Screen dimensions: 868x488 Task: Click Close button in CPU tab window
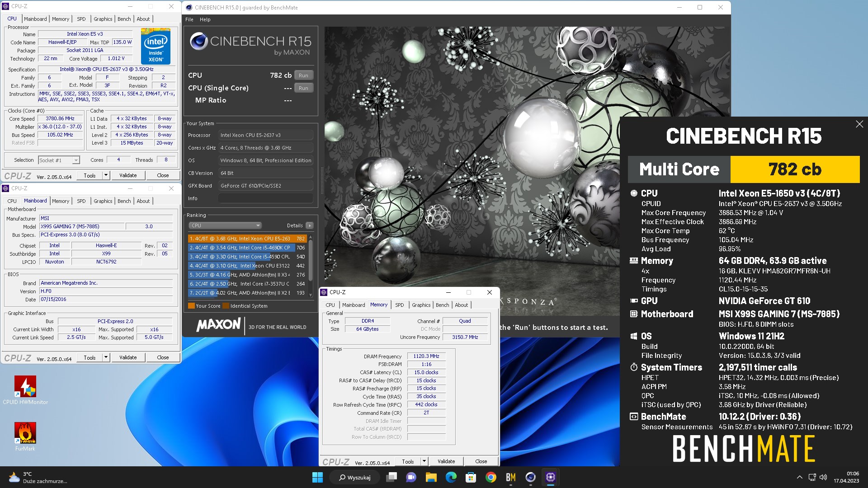tap(163, 175)
